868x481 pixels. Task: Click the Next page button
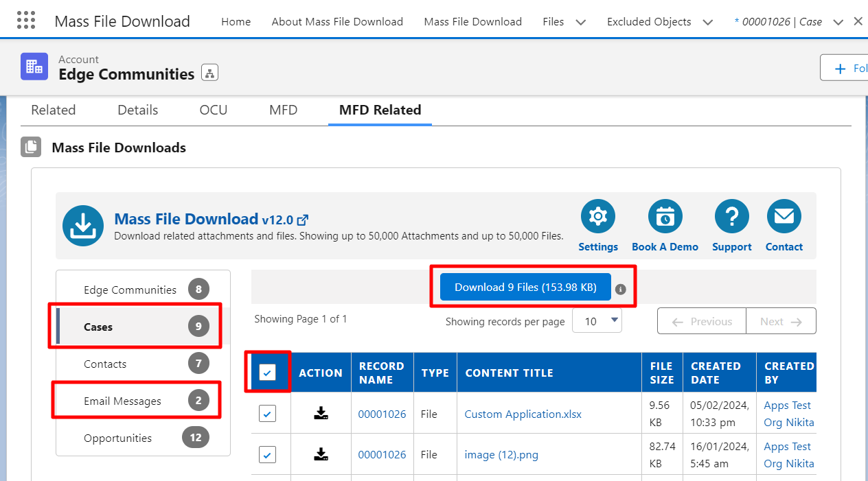[781, 321]
